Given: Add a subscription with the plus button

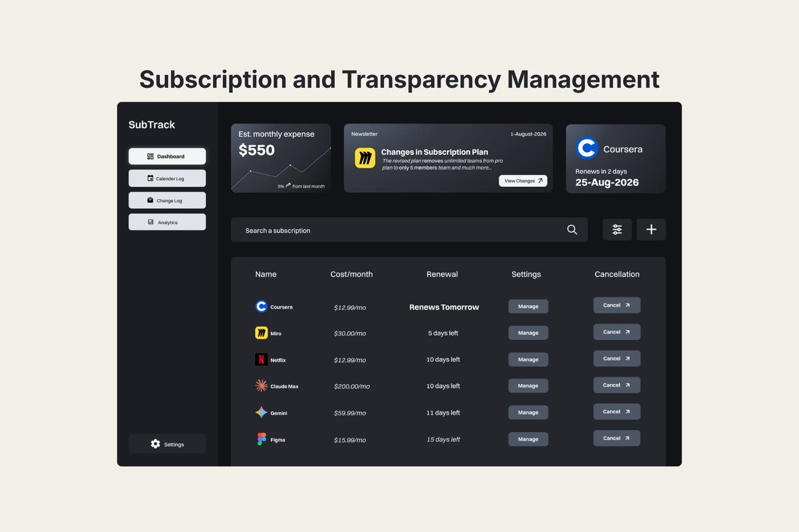Looking at the screenshot, I should tap(651, 230).
